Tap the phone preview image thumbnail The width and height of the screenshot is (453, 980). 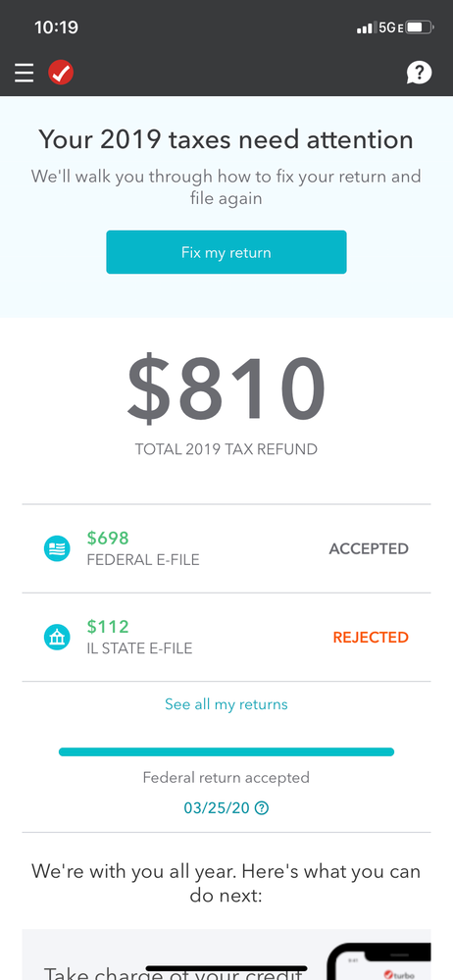[378, 961]
